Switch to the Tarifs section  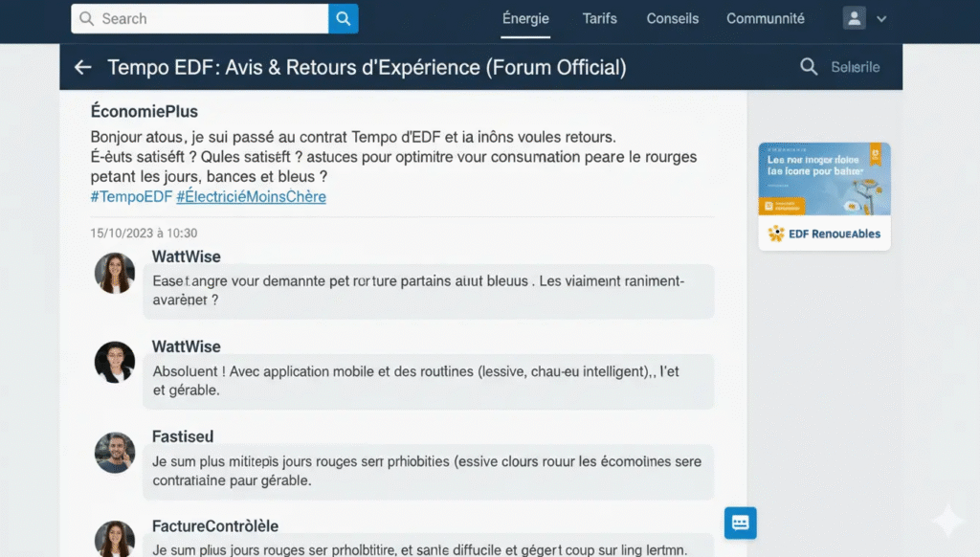pyautogui.click(x=599, y=18)
